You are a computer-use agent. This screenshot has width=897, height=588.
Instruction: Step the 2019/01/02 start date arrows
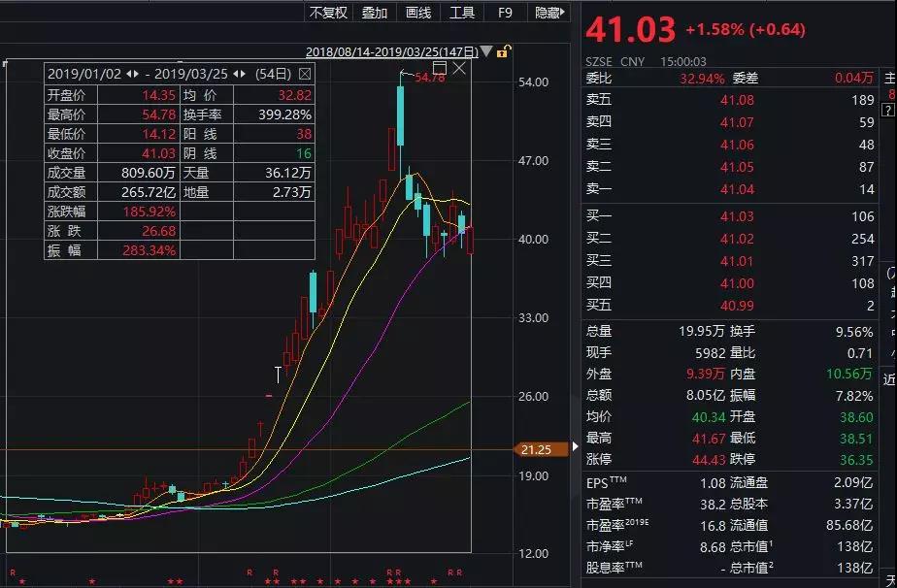coord(132,74)
